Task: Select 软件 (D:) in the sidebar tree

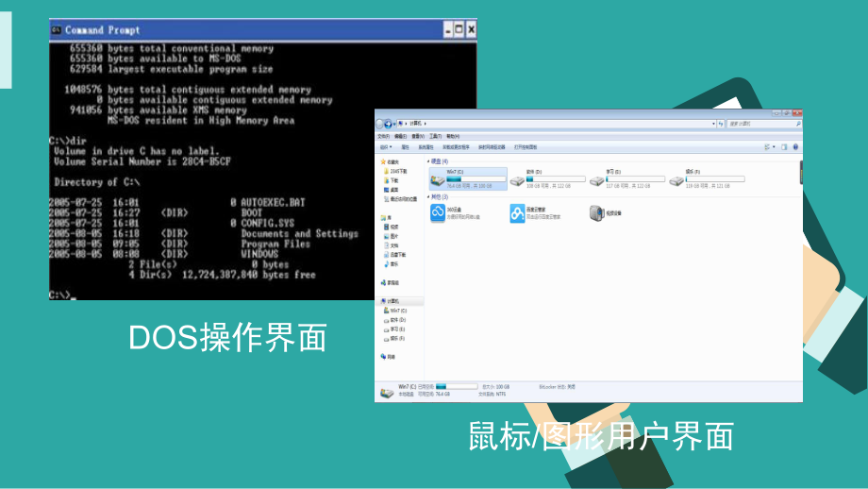Action: coord(395,320)
